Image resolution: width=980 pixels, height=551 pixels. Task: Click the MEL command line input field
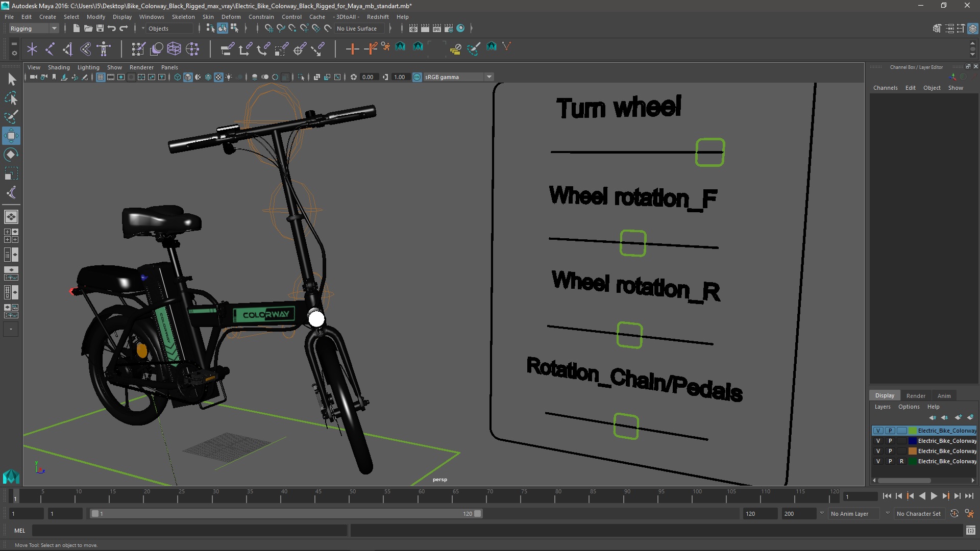coord(190,531)
